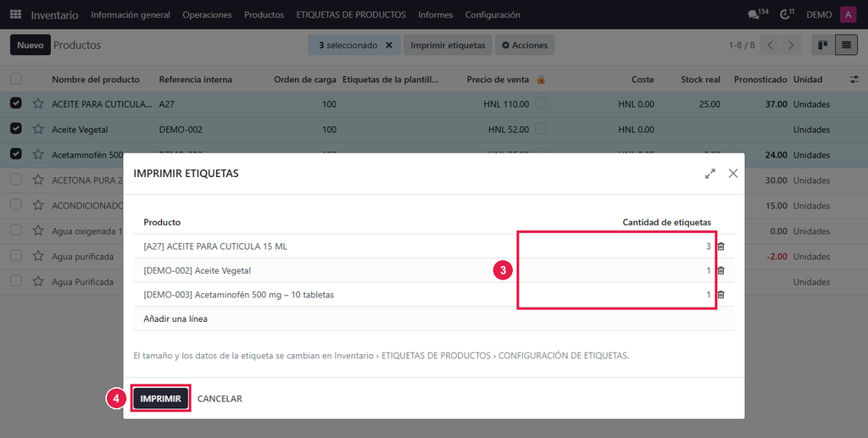
Task: Open the Informes menu
Action: pos(435,15)
